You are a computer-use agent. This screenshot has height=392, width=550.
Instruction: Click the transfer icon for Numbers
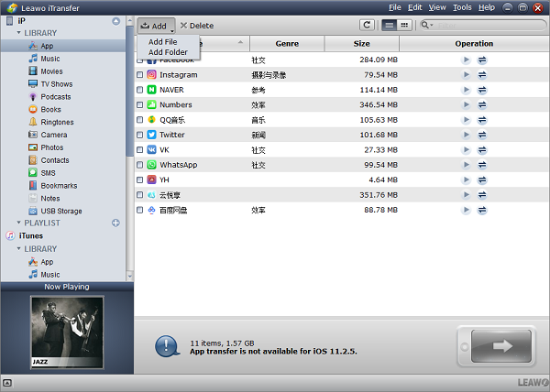[482, 104]
